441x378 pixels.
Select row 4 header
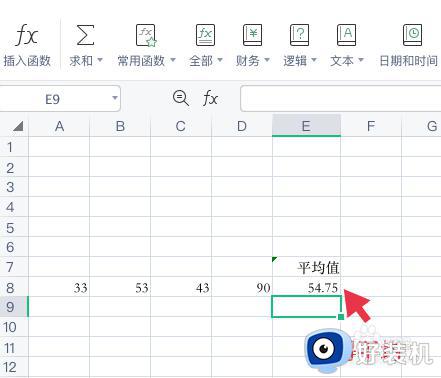[x=14, y=207]
